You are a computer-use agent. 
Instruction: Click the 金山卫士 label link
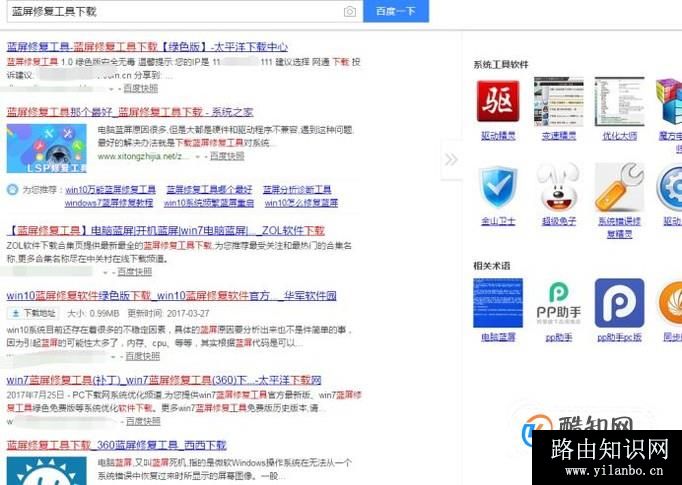coord(498,221)
